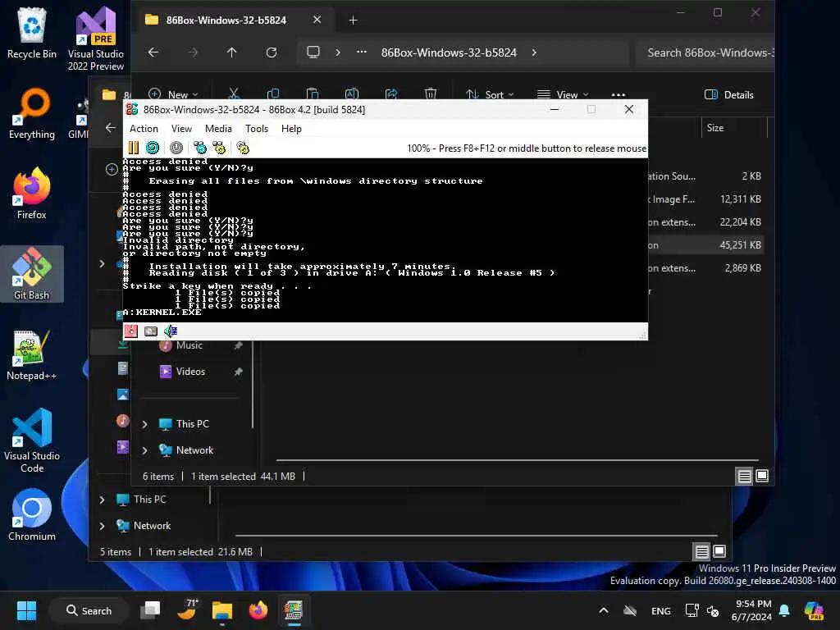The width and height of the screenshot is (840, 630).
Task: Open the New dropdown in File Explorer
Action: pyautogui.click(x=173, y=94)
